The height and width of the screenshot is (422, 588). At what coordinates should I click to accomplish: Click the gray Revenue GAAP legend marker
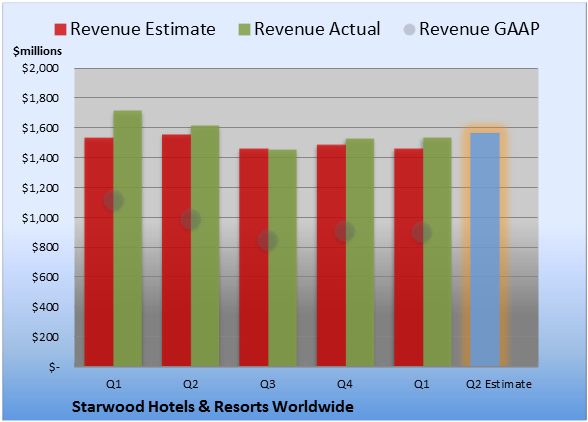410,30
